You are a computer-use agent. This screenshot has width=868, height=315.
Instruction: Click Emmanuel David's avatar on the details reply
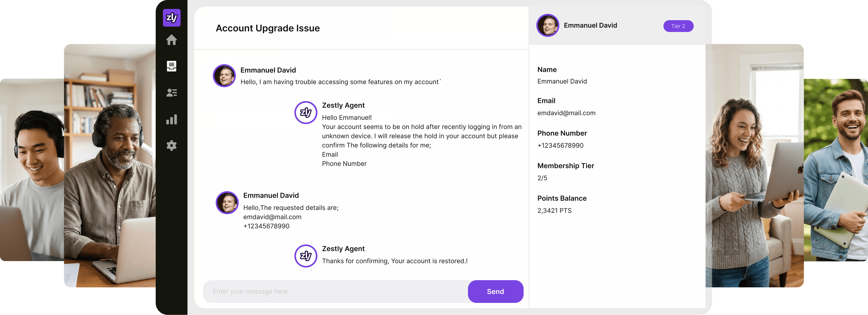tap(227, 203)
